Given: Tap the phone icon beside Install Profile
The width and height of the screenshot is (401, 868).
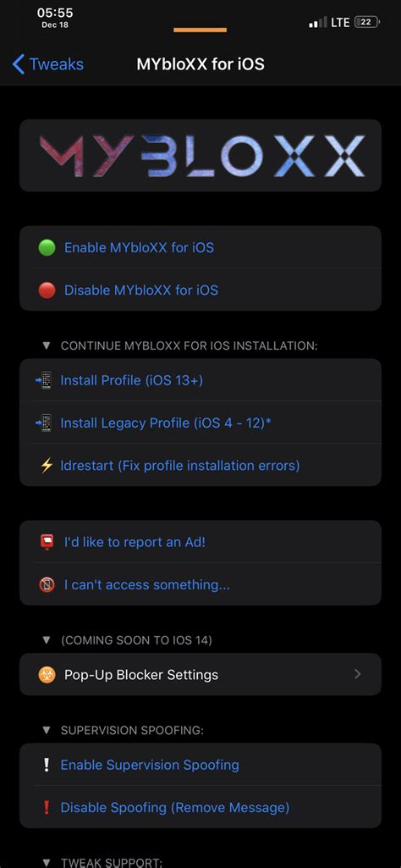Looking at the screenshot, I should [x=46, y=380].
